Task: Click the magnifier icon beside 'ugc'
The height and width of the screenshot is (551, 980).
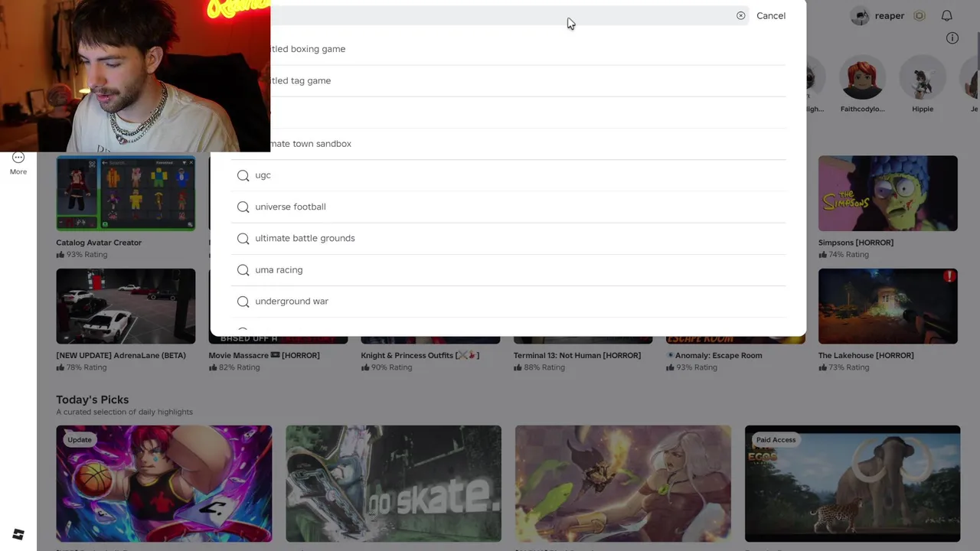Action: coord(243,175)
